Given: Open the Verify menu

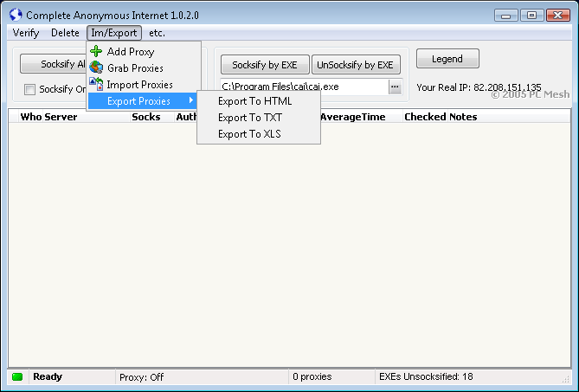Looking at the screenshot, I should point(26,33).
